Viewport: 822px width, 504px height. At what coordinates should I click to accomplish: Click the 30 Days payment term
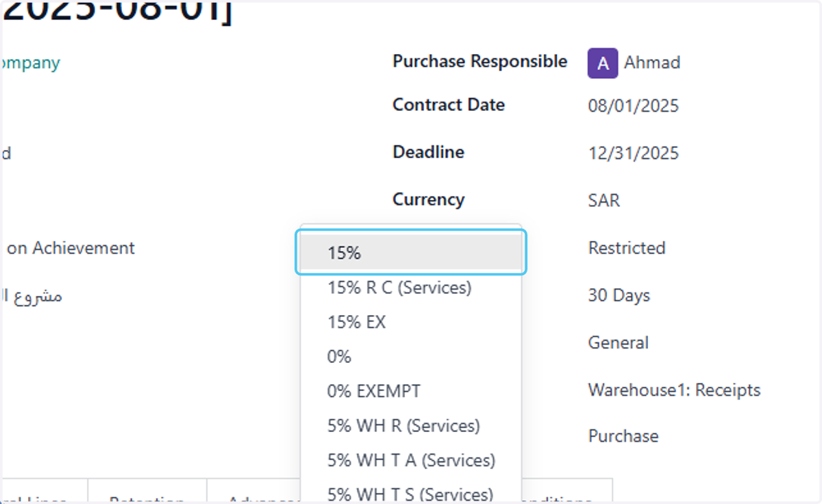(619, 296)
